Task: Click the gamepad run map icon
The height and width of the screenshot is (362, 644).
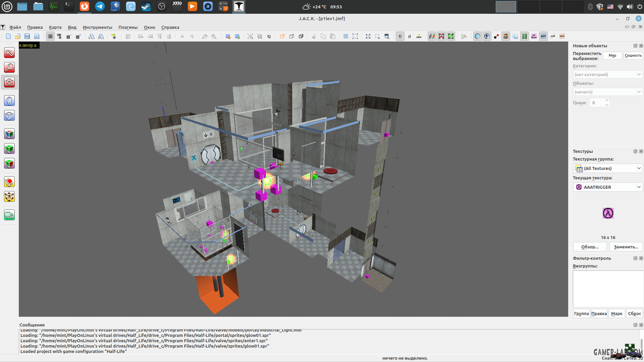Action: point(464,36)
